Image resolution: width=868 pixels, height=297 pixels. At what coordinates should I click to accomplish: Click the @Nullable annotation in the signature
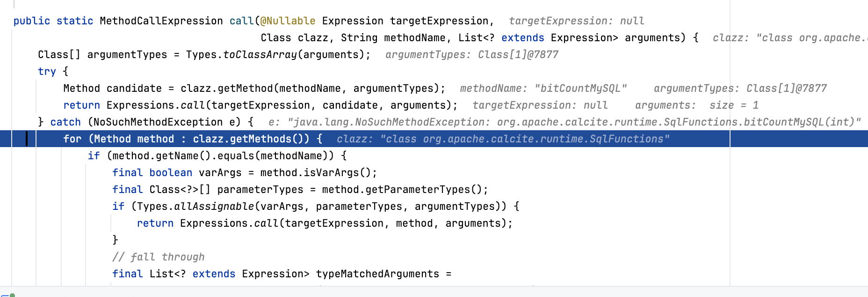coord(288,21)
